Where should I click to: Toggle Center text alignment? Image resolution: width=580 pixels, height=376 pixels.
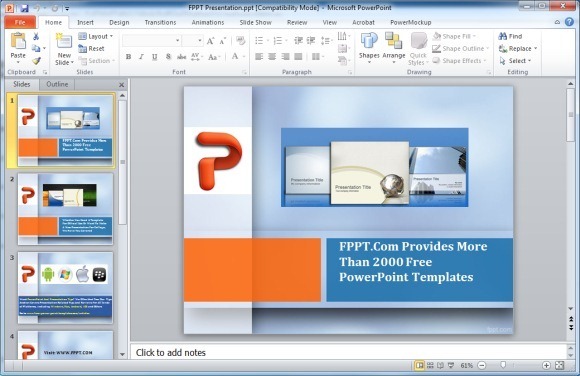click(272, 57)
